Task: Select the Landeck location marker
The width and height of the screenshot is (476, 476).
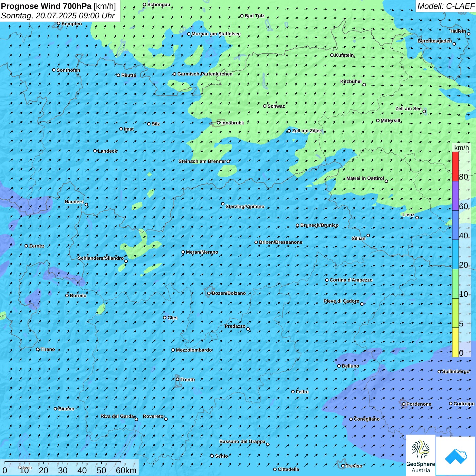Action: point(95,151)
